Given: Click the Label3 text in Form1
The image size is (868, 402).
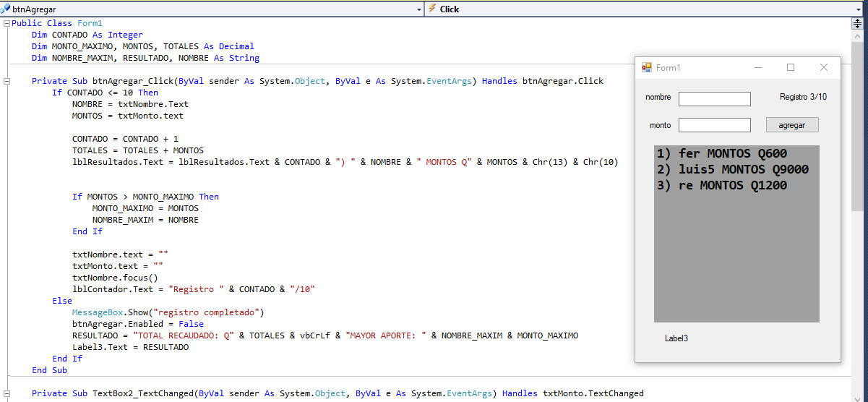Looking at the screenshot, I should 676,338.
